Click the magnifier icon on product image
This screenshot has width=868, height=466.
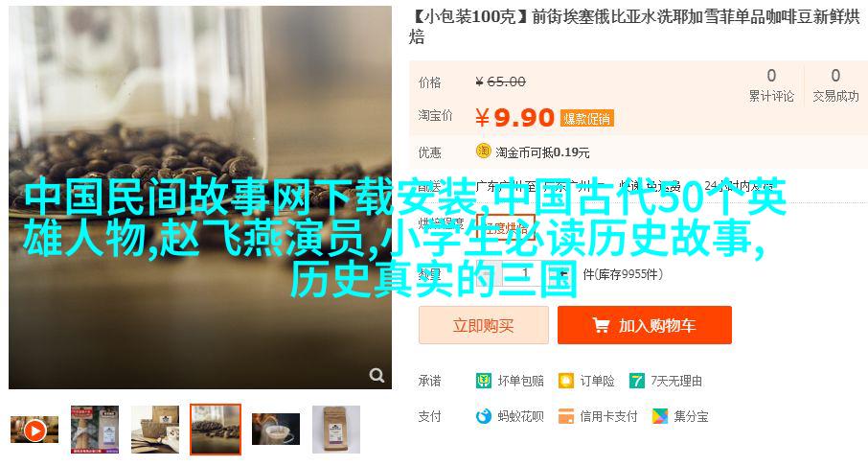(377, 375)
